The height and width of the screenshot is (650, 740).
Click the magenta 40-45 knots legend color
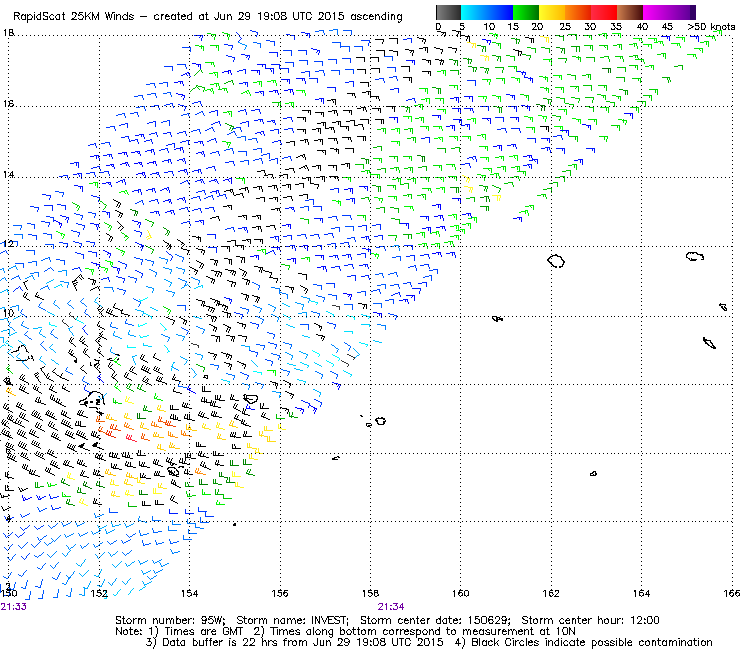click(x=656, y=12)
